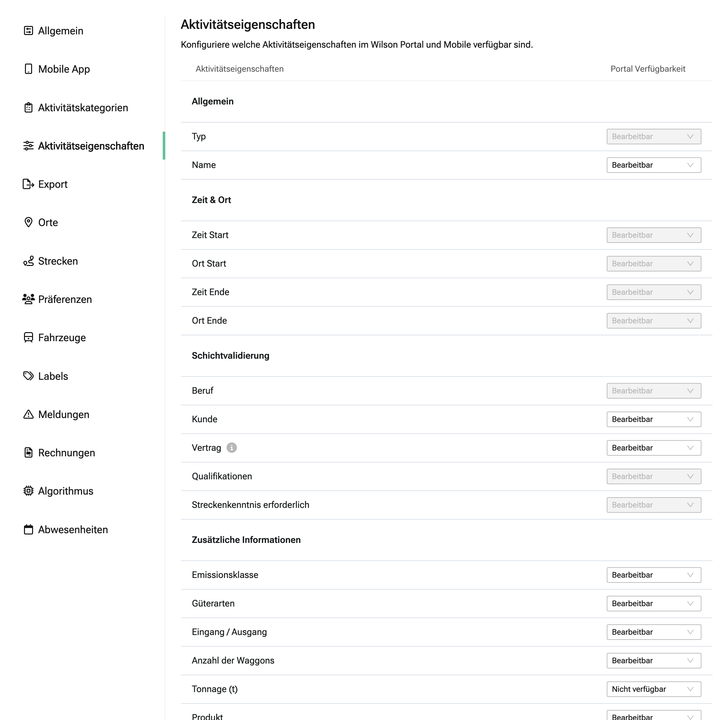Click the Vertrag info icon
728x720 pixels.
click(x=231, y=448)
